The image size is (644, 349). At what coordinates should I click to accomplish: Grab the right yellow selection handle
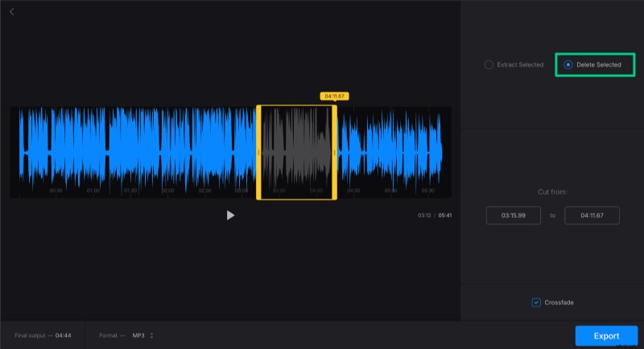[x=335, y=153]
